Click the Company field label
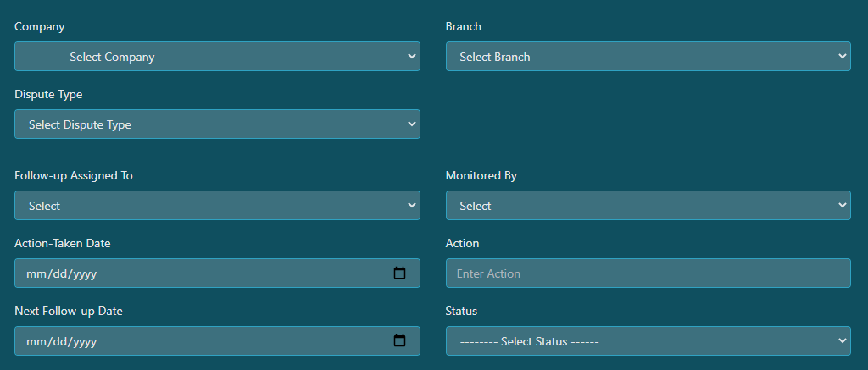This screenshot has width=868, height=370. point(39,26)
